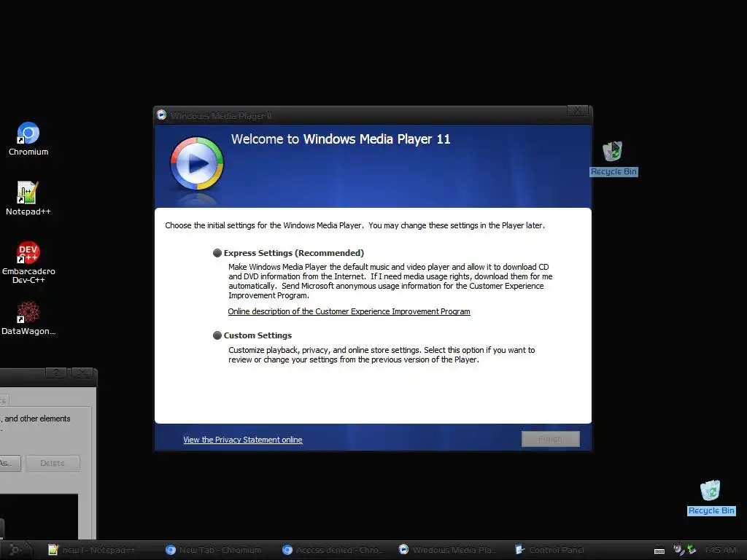Switch to New Tab - Chromium taskbar item
This screenshot has height=560, width=747.
(214, 550)
